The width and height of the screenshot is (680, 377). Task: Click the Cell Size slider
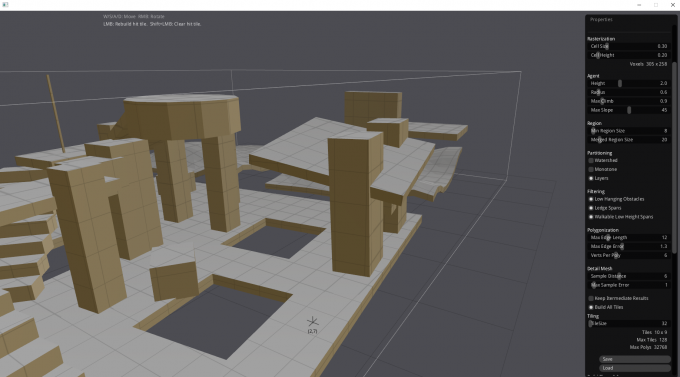[629, 46]
